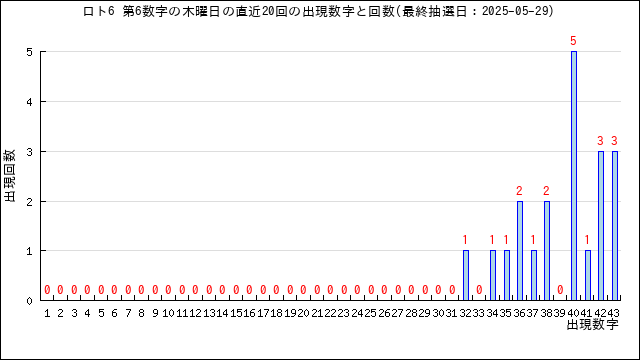
Task: Click y-axis tick label 2
Action: tap(29, 202)
